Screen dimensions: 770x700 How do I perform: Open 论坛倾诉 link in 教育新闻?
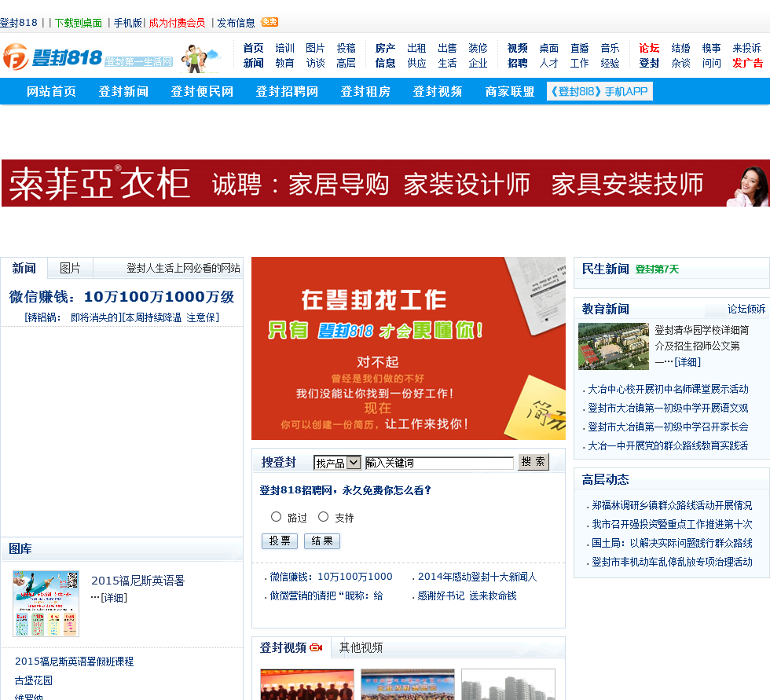(x=746, y=309)
